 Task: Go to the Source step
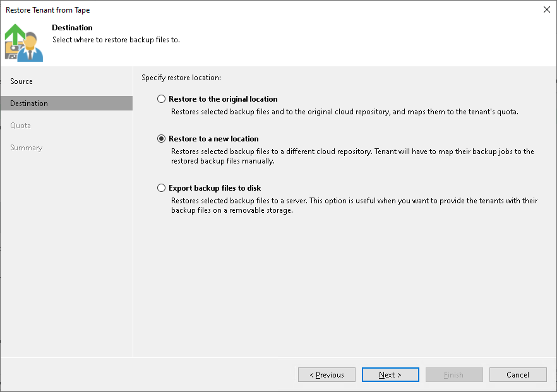pos(22,81)
